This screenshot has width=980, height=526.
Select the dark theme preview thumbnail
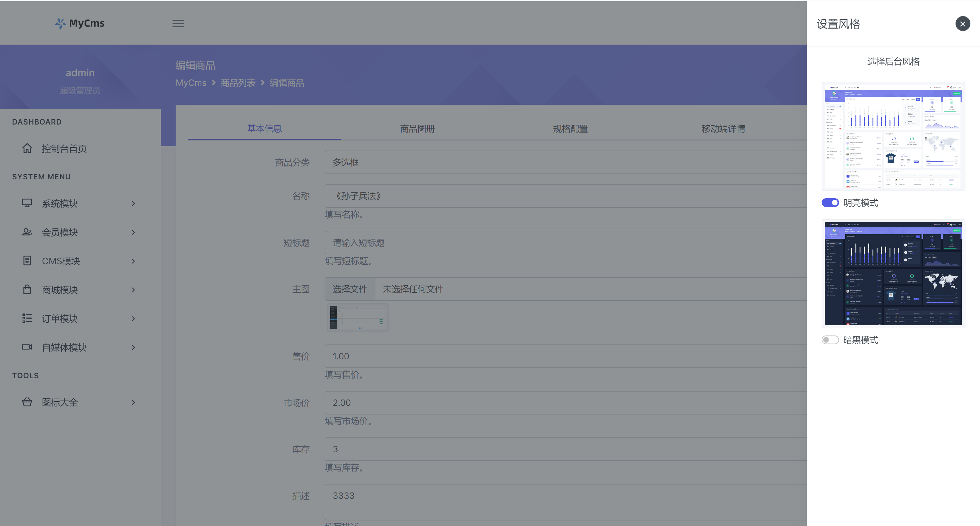point(893,273)
